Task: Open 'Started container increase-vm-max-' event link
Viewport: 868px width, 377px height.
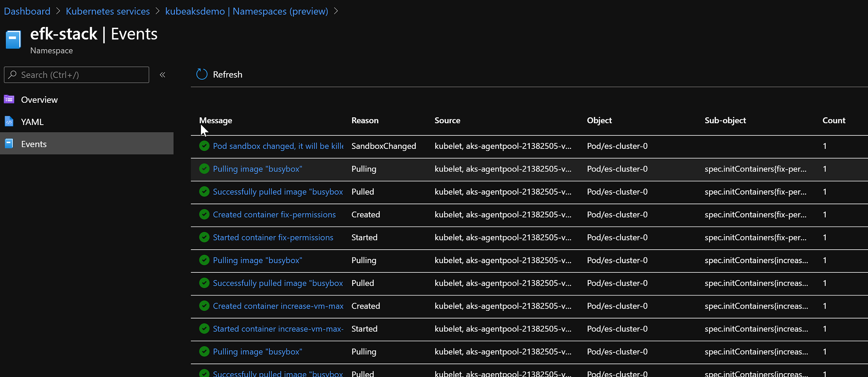Action: [278, 329]
